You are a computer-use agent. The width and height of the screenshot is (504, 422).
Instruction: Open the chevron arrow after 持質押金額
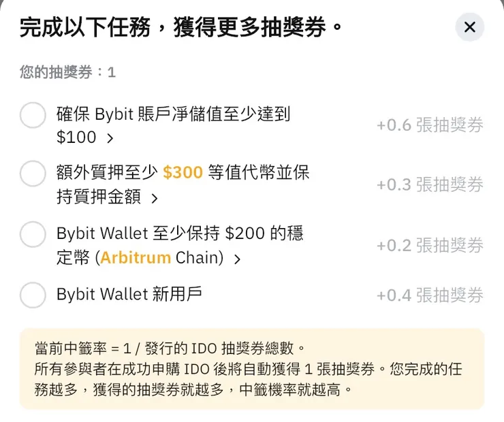[x=154, y=199]
